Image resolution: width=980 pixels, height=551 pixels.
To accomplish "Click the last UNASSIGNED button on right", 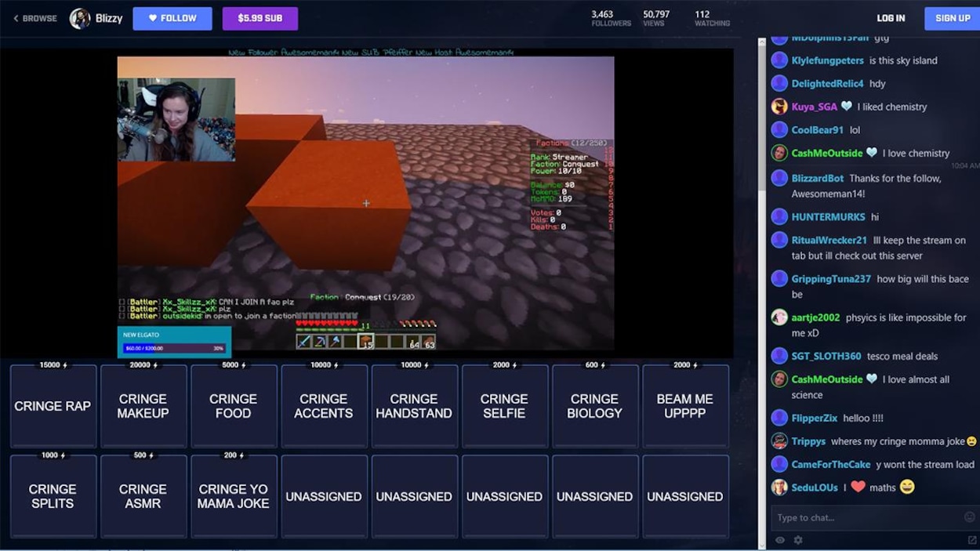I will pyautogui.click(x=685, y=496).
